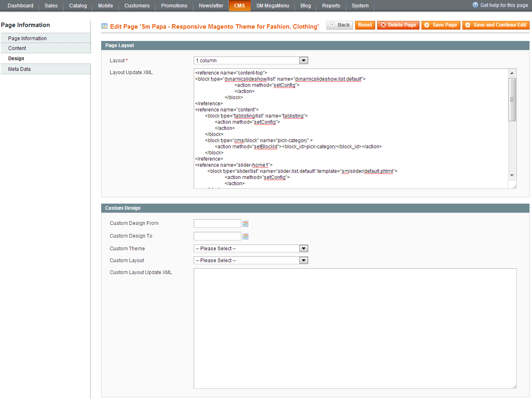Click the help question mark icon
Screen dimensions: 532x399
point(475,5)
